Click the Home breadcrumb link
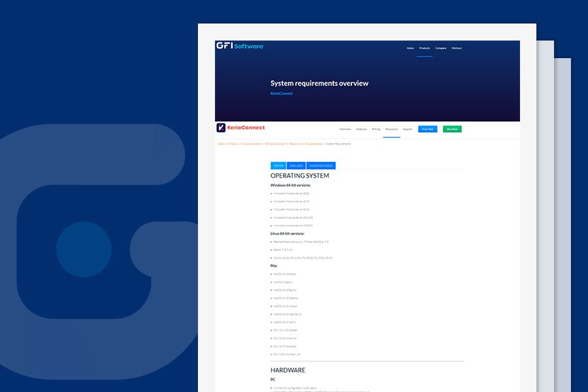This screenshot has height=392, width=588. tap(221, 144)
